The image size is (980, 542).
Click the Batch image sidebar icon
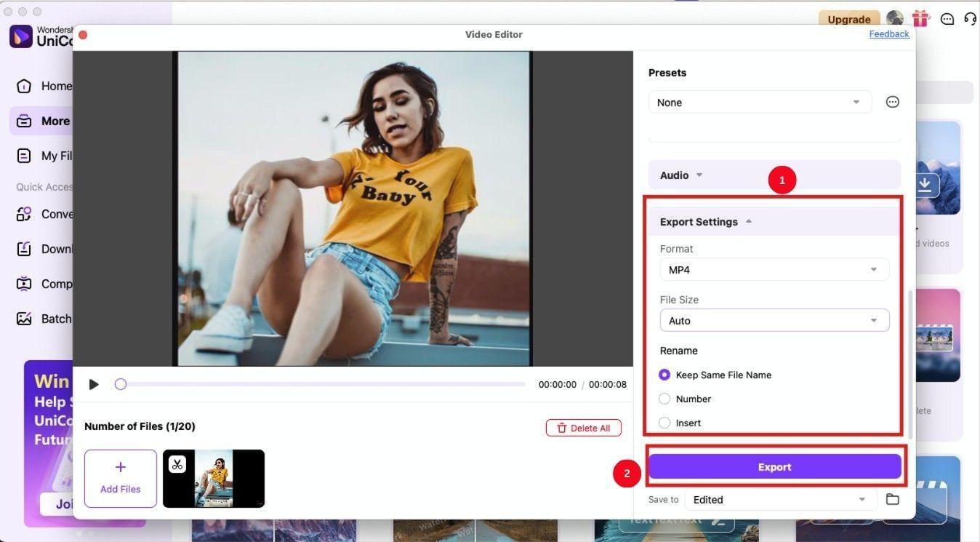coord(24,319)
